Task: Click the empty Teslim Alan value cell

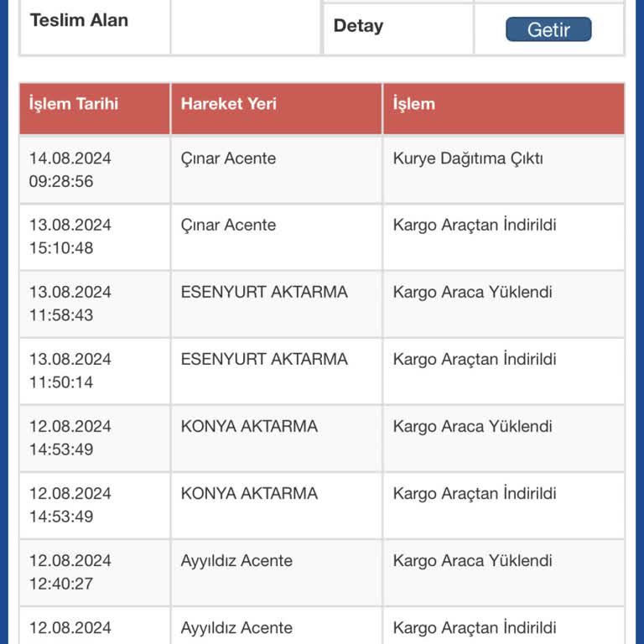Action: (246, 27)
